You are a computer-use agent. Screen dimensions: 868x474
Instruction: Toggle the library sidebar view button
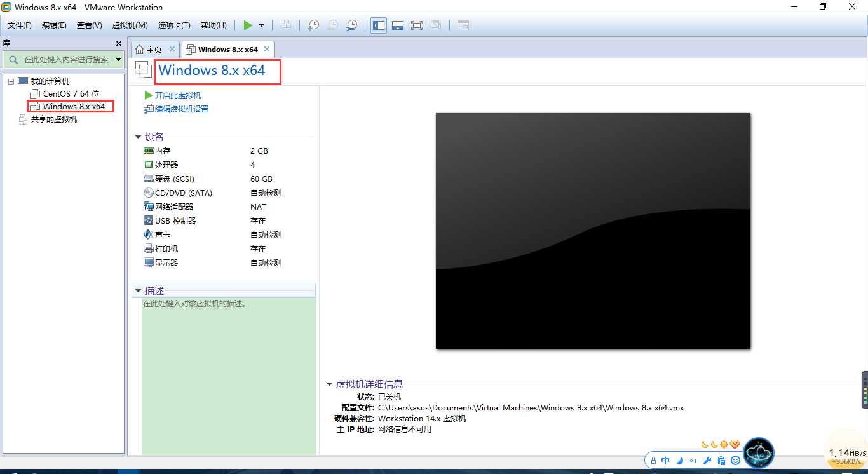pyautogui.click(x=379, y=25)
